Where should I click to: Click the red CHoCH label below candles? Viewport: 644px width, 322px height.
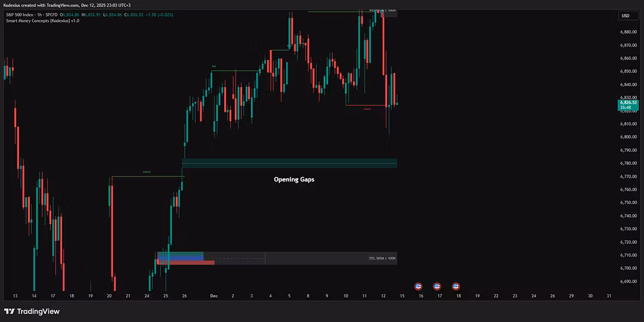(367, 109)
